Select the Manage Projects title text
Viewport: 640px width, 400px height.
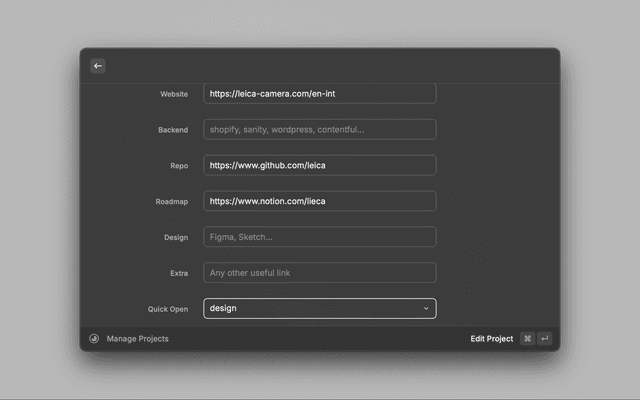(x=137, y=339)
